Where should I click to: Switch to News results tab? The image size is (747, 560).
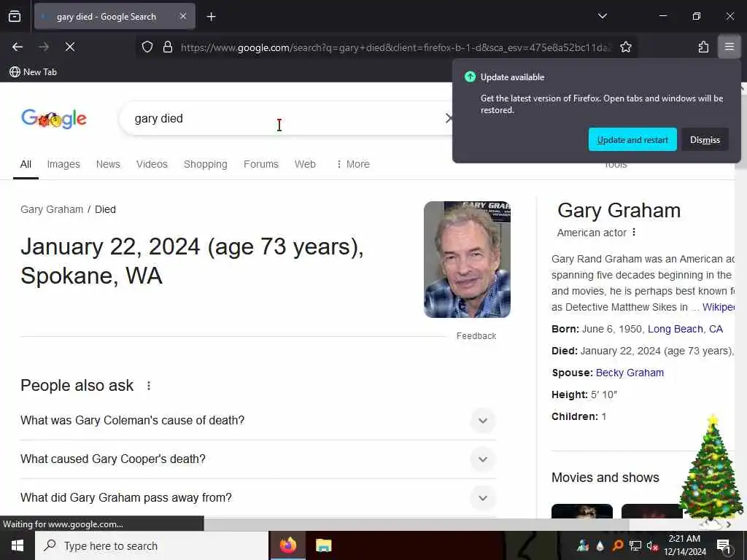(108, 164)
